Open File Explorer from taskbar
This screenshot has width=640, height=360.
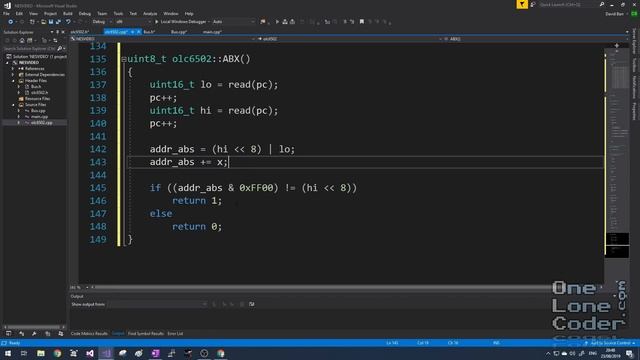point(41,353)
